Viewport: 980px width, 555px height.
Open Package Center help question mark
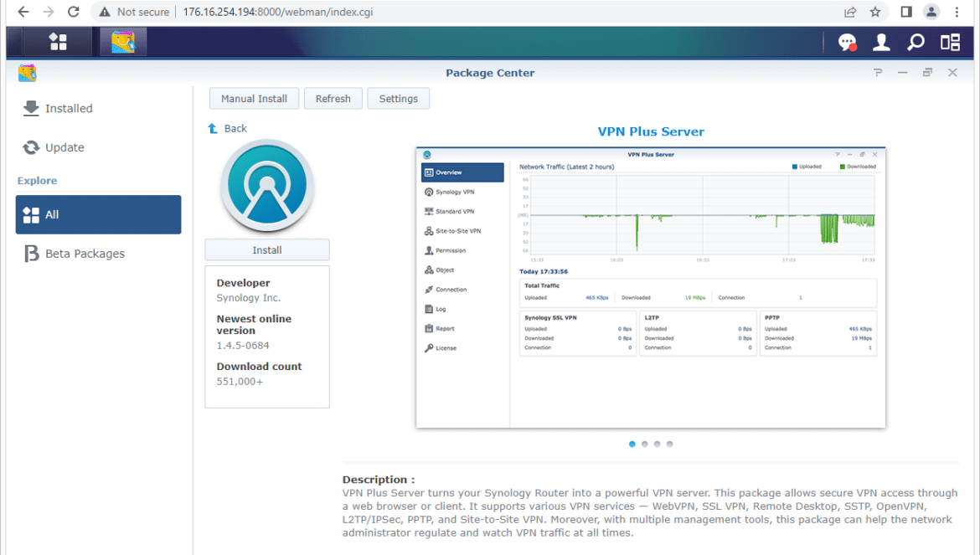pos(878,73)
